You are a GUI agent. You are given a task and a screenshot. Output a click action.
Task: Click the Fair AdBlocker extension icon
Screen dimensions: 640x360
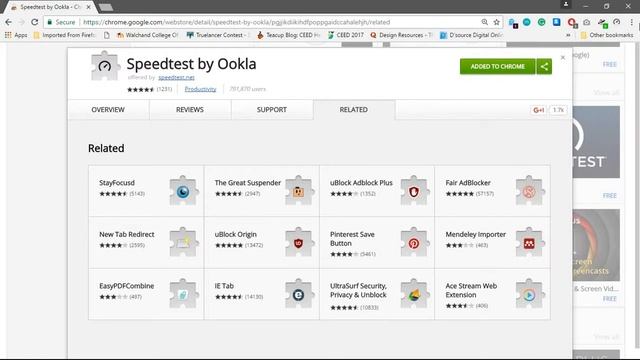(x=530, y=191)
